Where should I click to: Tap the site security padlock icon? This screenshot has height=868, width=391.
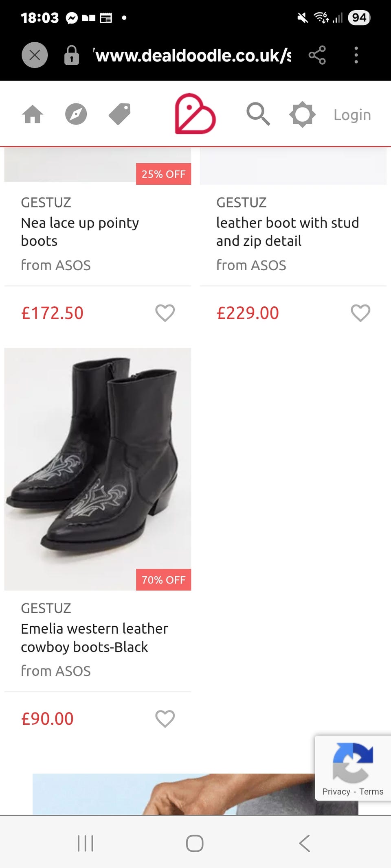[72, 55]
